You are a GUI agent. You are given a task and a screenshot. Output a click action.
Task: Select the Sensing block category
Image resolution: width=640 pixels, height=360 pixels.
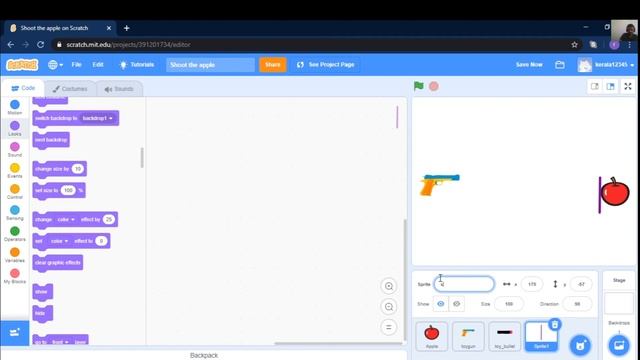point(15,213)
